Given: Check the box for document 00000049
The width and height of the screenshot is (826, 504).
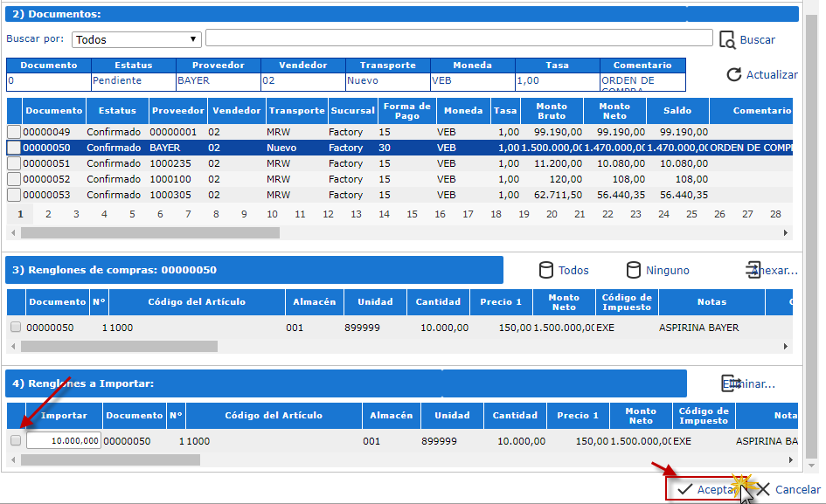Looking at the screenshot, I should pyautogui.click(x=14, y=132).
